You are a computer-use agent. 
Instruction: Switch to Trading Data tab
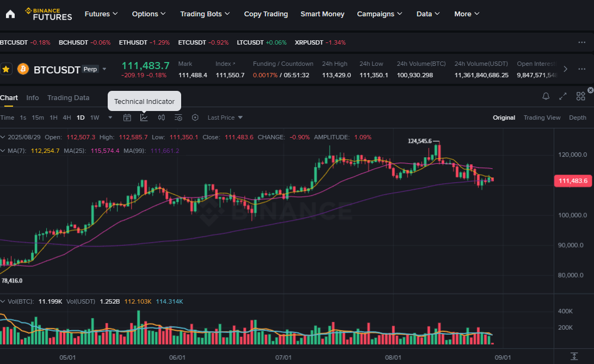point(68,98)
